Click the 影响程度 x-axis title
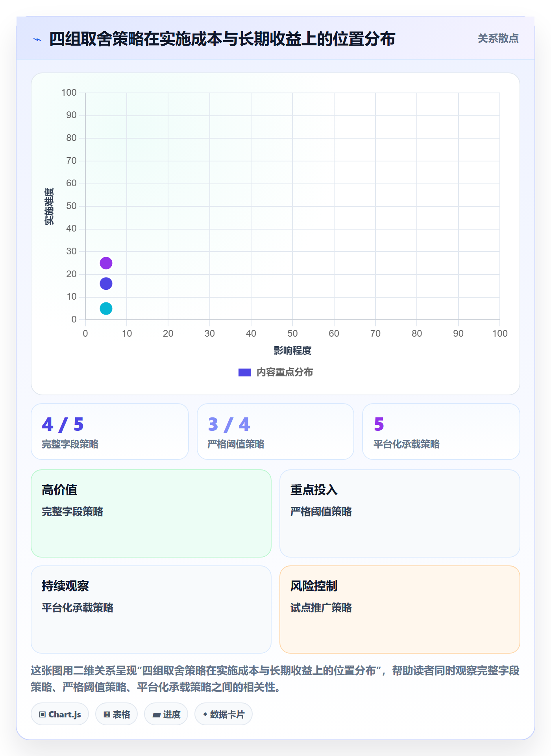Screen dimensions: 551x756 [x=292, y=350]
